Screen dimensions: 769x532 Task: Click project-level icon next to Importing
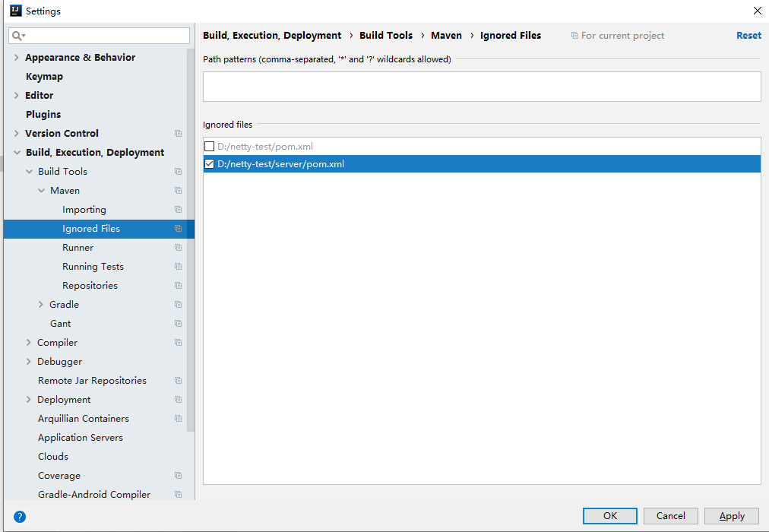click(178, 209)
